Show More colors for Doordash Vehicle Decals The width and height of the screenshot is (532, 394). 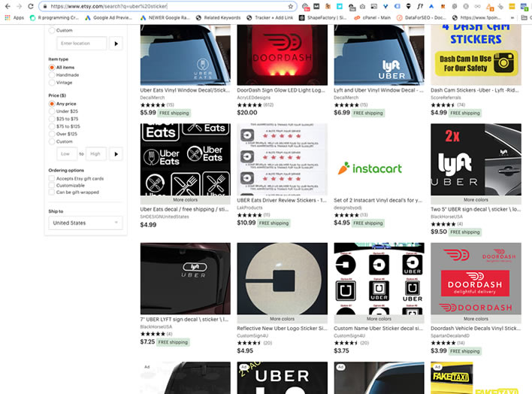[x=476, y=319]
